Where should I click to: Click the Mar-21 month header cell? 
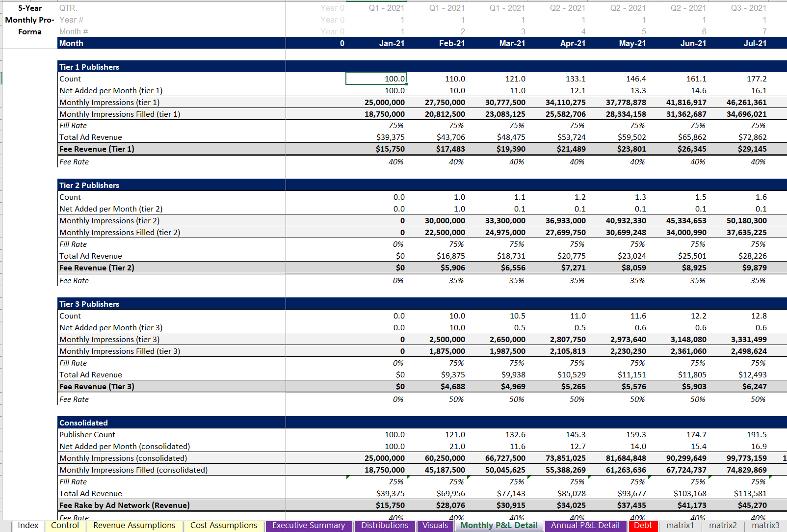coord(497,43)
